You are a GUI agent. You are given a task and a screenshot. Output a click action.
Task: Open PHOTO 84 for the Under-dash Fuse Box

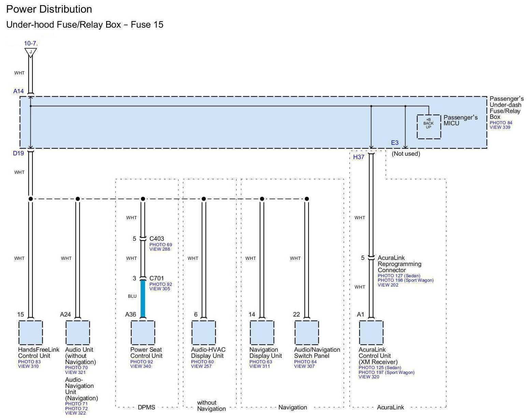coord(501,123)
